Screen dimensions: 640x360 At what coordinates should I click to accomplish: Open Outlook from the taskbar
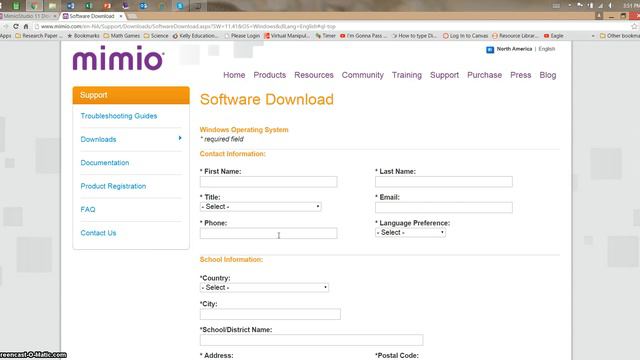(x=143, y=6)
